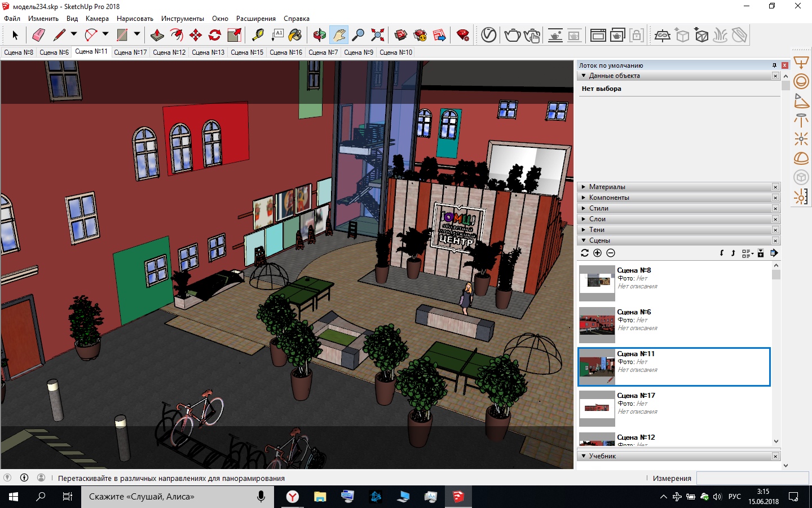Collapse the Учебник panel
Image resolution: width=812 pixels, height=508 pixels.
click(584, 456)
